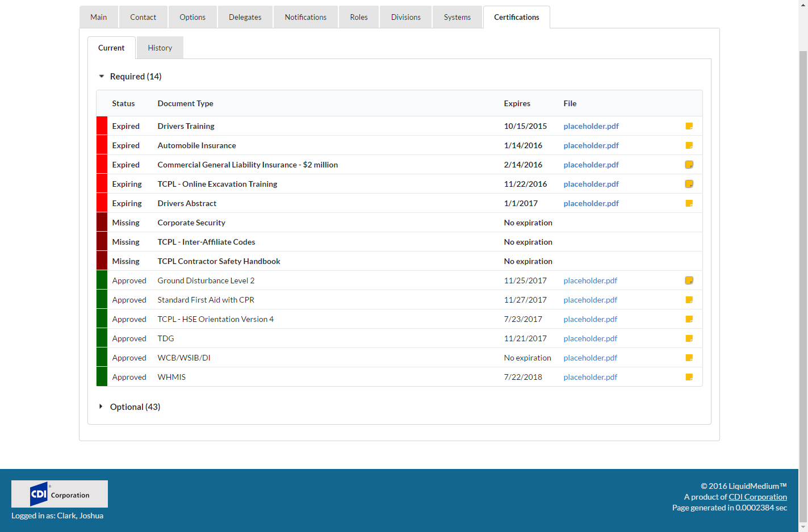Open note icon for Commercial General Liability Insurance
Image resolution: width=808 pixels, height=532 pixels.
[689, 165]
